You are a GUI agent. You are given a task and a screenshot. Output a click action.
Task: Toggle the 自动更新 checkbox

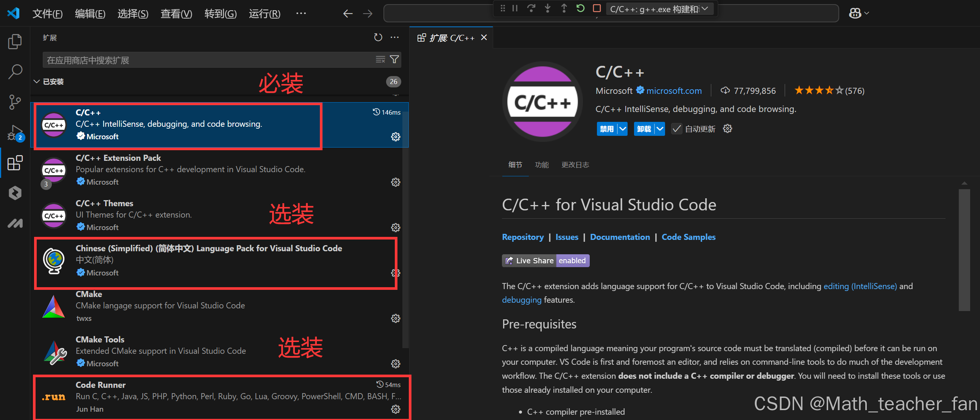[676, 129]
